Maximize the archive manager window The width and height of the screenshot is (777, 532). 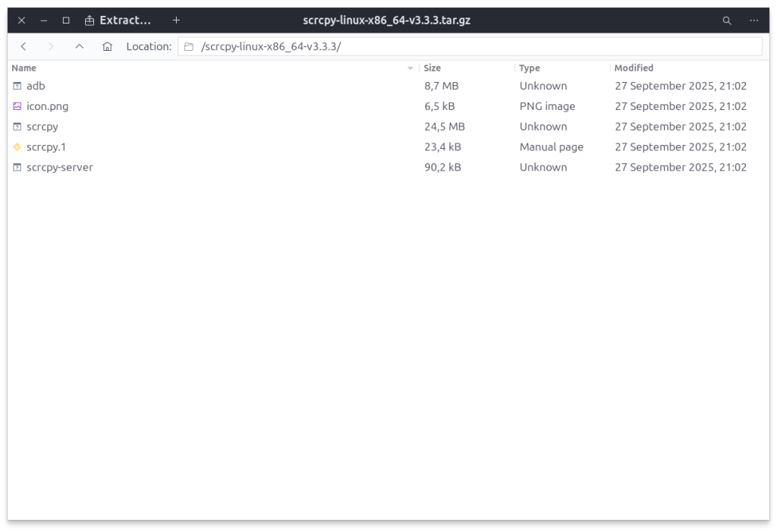[x=66, y=20]
